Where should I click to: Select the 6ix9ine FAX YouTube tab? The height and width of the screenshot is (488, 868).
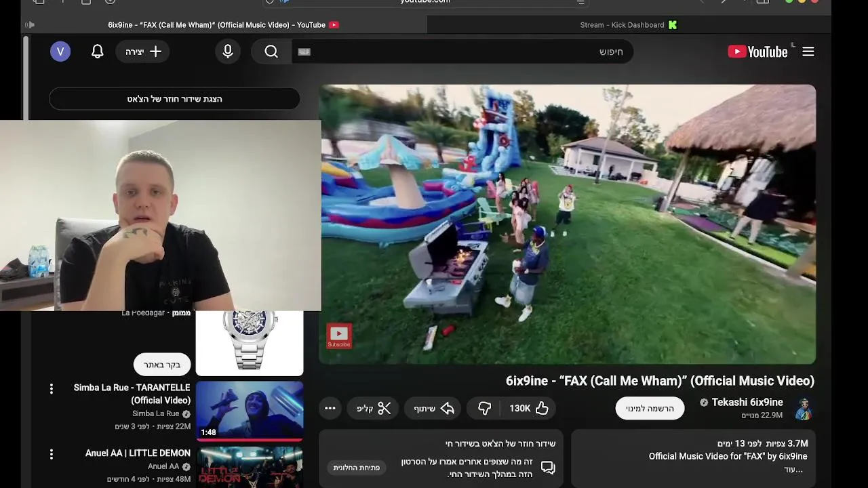(x=223, y=25)
